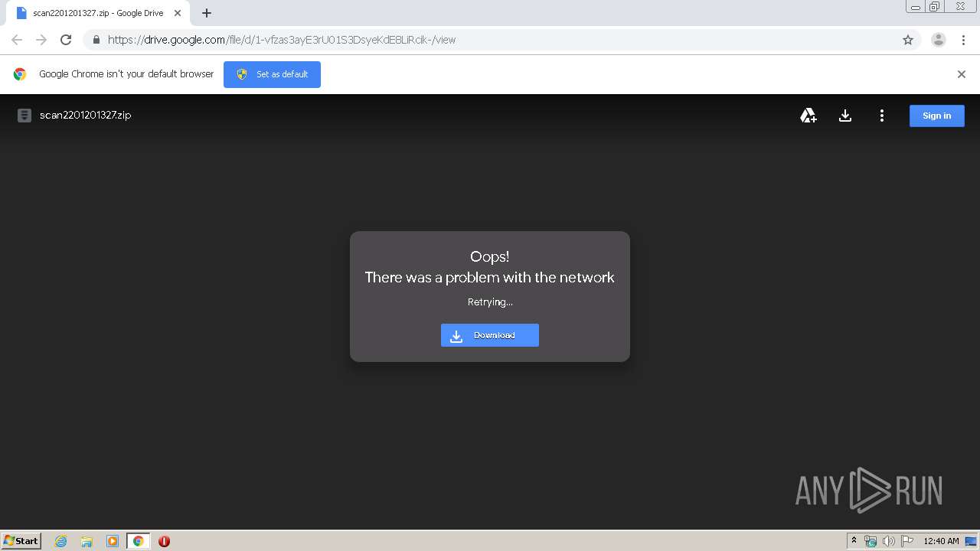Click the Chrome taskbar icon
The image size is (980, 551).
tap(139, 541)
